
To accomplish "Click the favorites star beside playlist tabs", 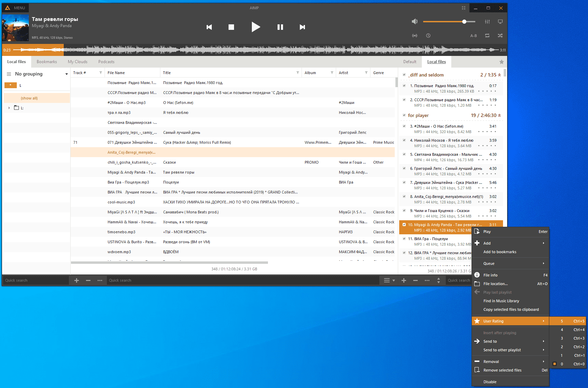I will (501, 62).
